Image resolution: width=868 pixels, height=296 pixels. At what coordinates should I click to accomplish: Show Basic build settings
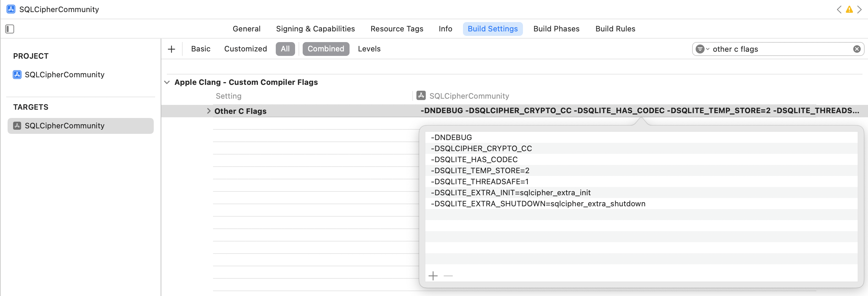pos(201,49)
